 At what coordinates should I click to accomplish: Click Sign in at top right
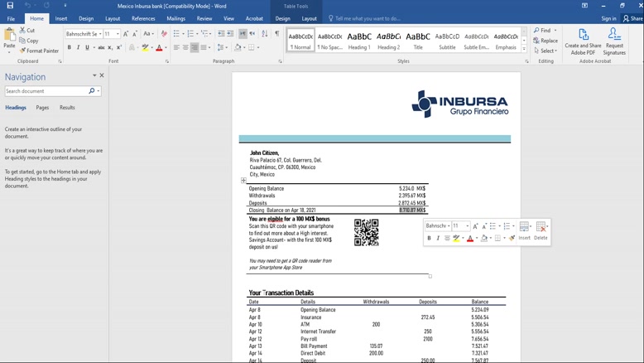(x=608, y=18)
